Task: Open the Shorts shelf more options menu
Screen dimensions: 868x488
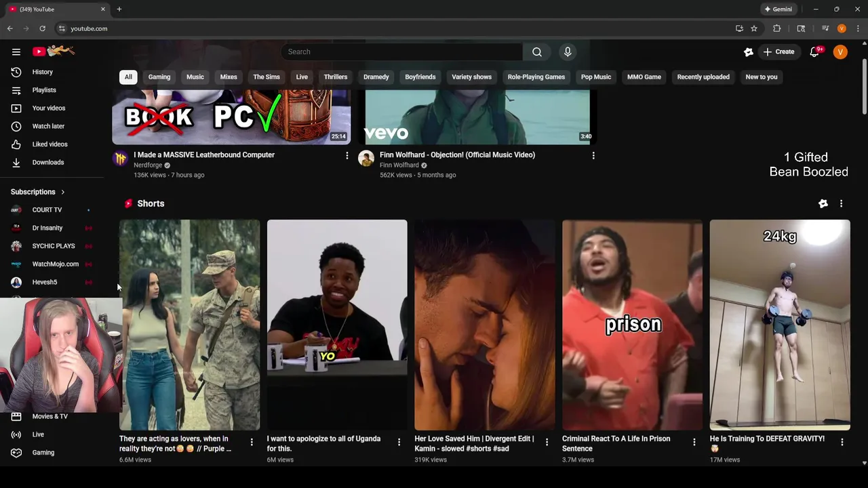Action: (x=841, y=203)
